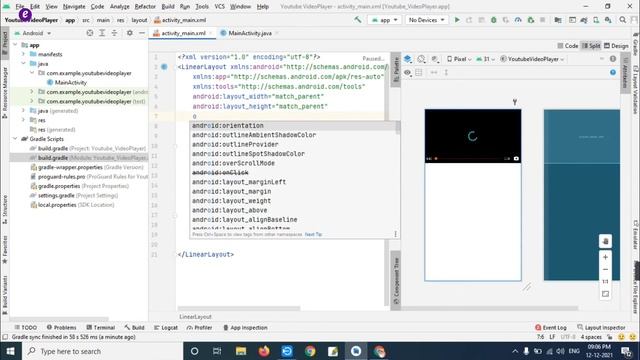Viewport: 640px width, 360px height.
Task: Click the Search Everywhere magnifier icon
Action: (x=622, y=20)
